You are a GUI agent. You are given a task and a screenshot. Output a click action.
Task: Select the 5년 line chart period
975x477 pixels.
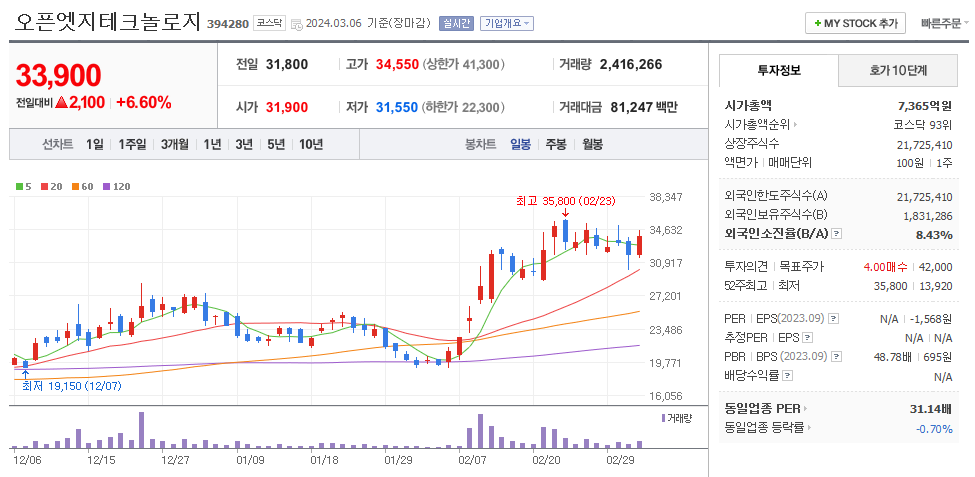276,144
